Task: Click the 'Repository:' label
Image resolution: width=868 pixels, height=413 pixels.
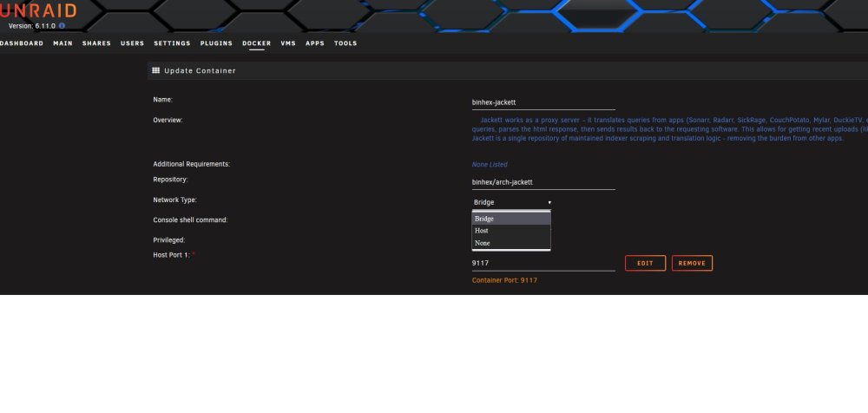Action: pyautogui.click(x=170, y=180)
